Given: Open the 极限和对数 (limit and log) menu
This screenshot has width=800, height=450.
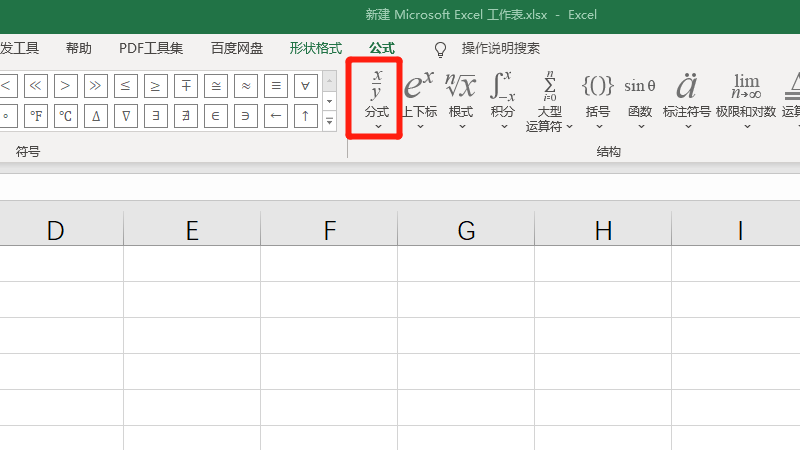Looking at the screenshot, I should [x=746, y=97].
